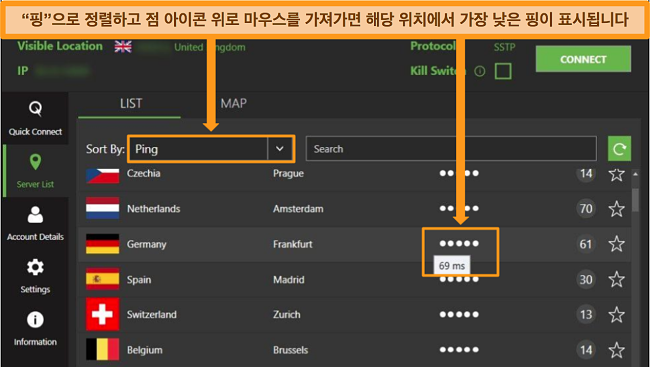
Task: Select the Belgium server row
Action: [x=354, y=350]
